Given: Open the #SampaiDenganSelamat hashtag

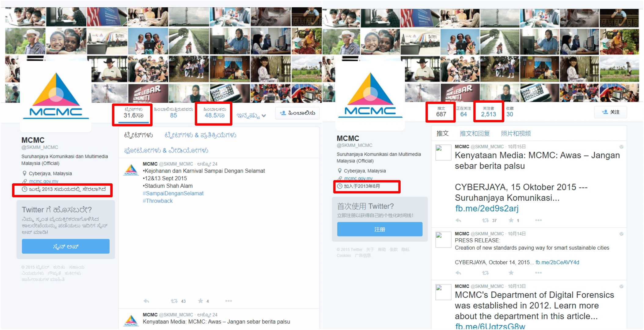Looking at the screenshot, I should pos(173,193).
